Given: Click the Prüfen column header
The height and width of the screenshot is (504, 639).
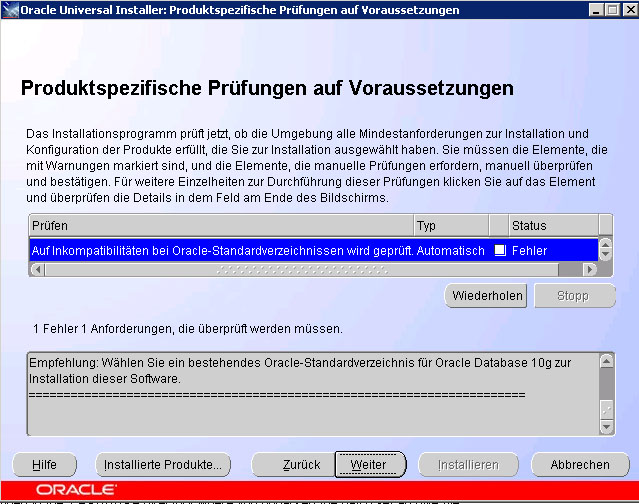Looking at the screenshot, I should pyautogui.click(x=221, y=225).
